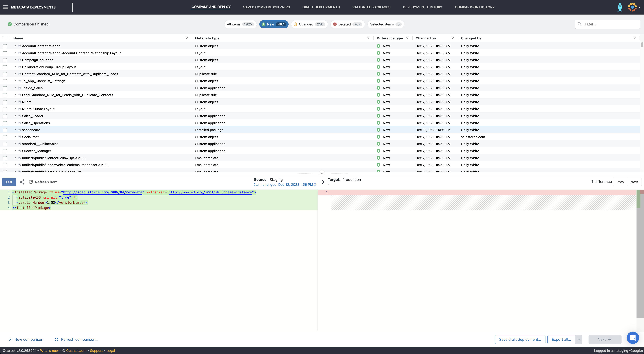Open the hamburger menu icon

tap(5, 7)
